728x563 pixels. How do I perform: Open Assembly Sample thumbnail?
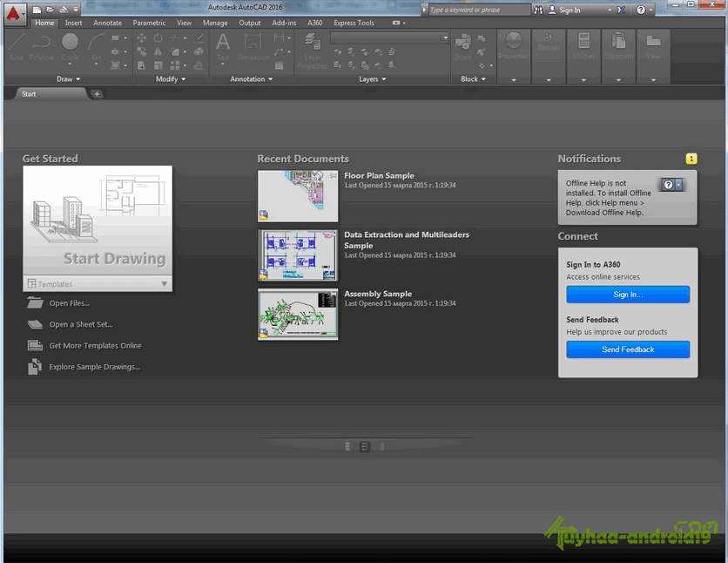click(298, 315)
